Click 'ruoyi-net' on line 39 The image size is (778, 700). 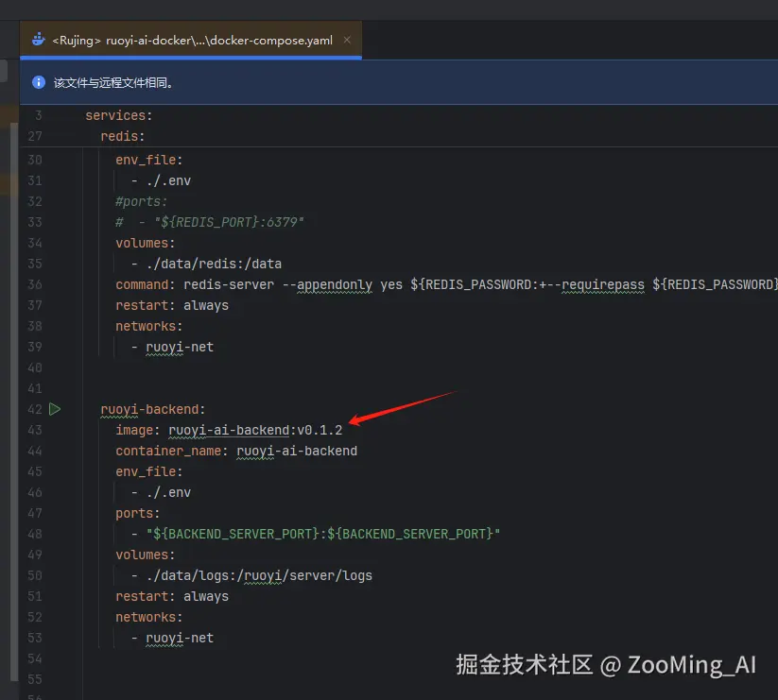(180, 347)
